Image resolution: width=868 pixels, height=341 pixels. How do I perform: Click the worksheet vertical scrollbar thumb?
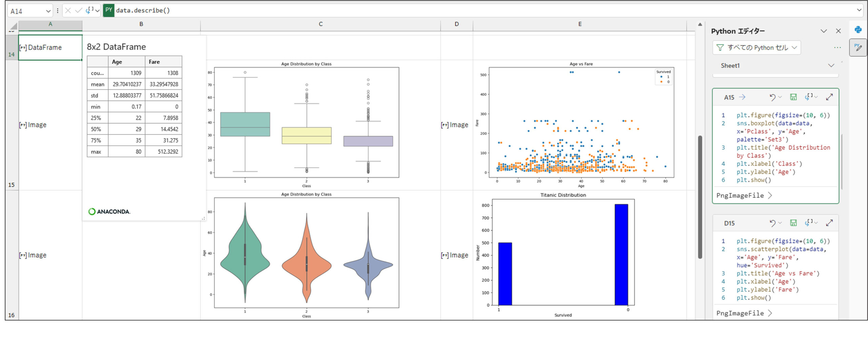[x=700, y=196]
